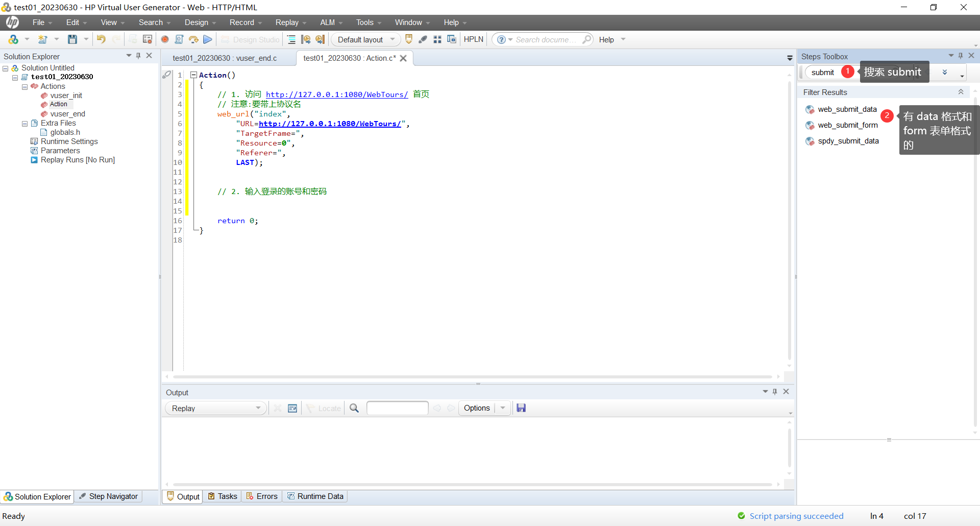Pin the Output panel
Image resolution: width=980 pixels, height=526 pixels.
(x=775, y=392)
